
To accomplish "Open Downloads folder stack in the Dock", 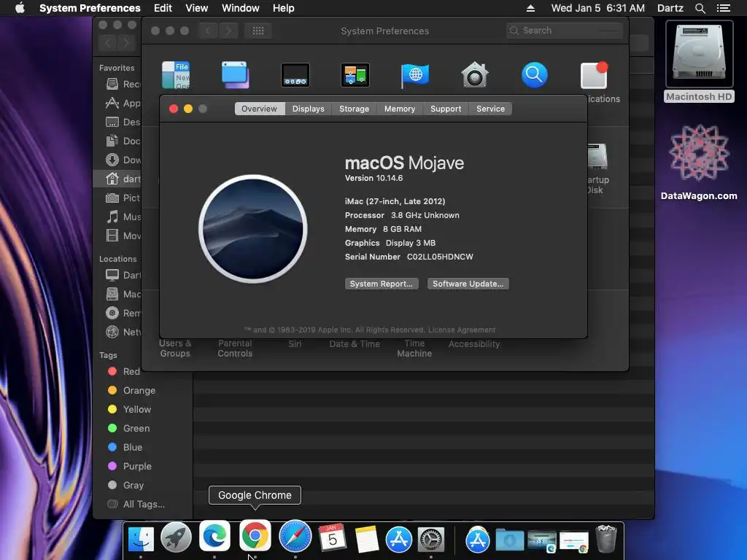I will tap(509, 540).
